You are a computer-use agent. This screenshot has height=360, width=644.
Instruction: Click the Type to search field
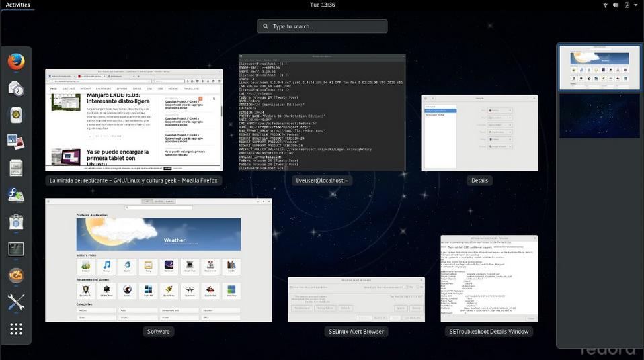click(x=322, y=26)
